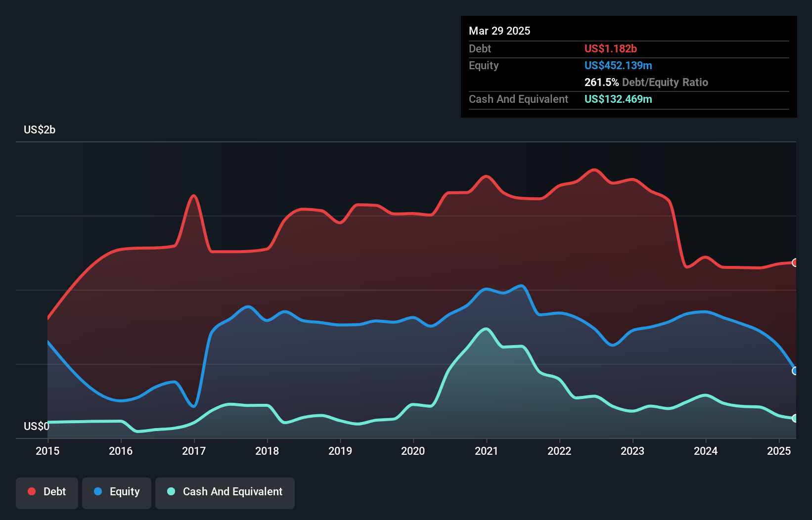Image resolution: width=812 pixels, height=520 pixels.
Task: Select the red Debt endpoint marker
Action: click(x=795, y=262)
